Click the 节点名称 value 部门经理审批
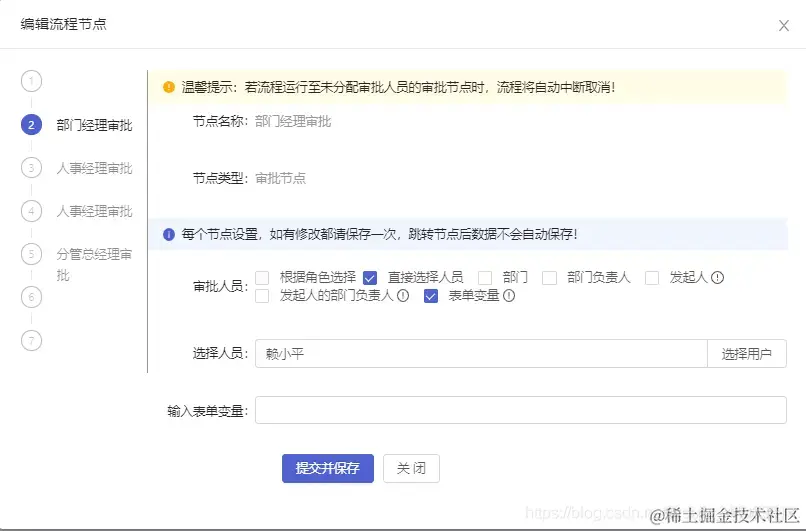Viewport: 806px width, 531px height. point(293,121)
